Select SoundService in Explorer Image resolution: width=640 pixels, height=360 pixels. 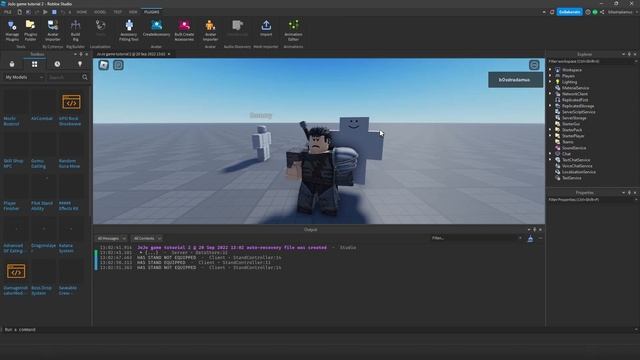click(x=574, y=148)
